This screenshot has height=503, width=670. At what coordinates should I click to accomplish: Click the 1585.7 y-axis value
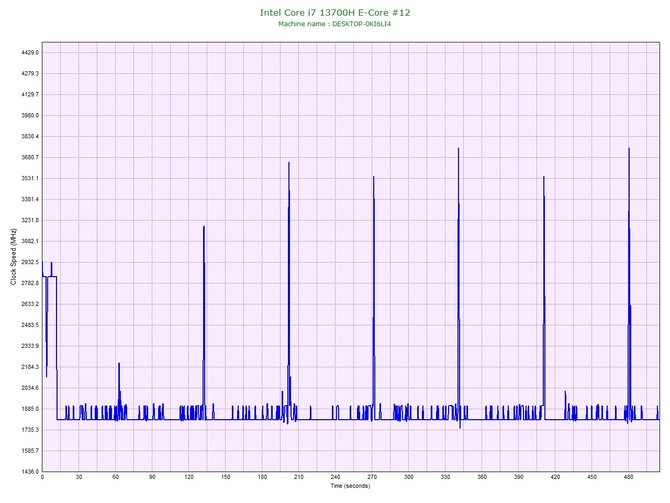click(30, 450)
